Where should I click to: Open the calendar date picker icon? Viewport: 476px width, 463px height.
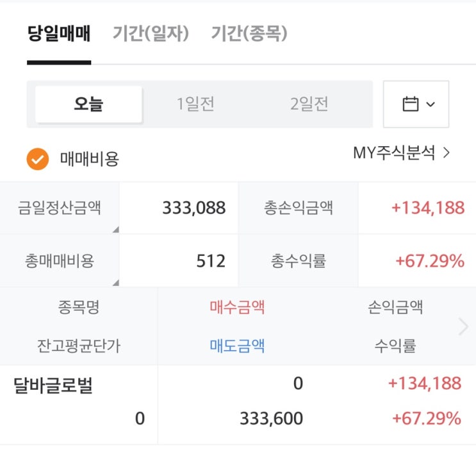[x=410, y=104]
